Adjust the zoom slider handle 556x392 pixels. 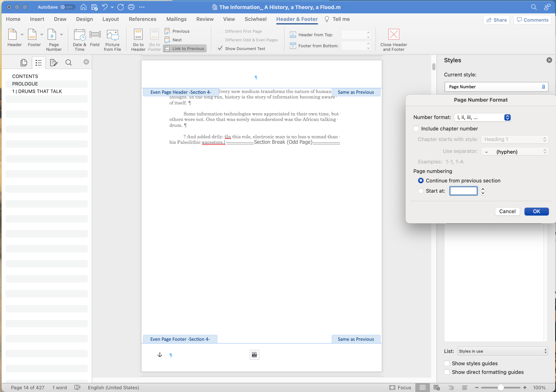coord(501,387)
